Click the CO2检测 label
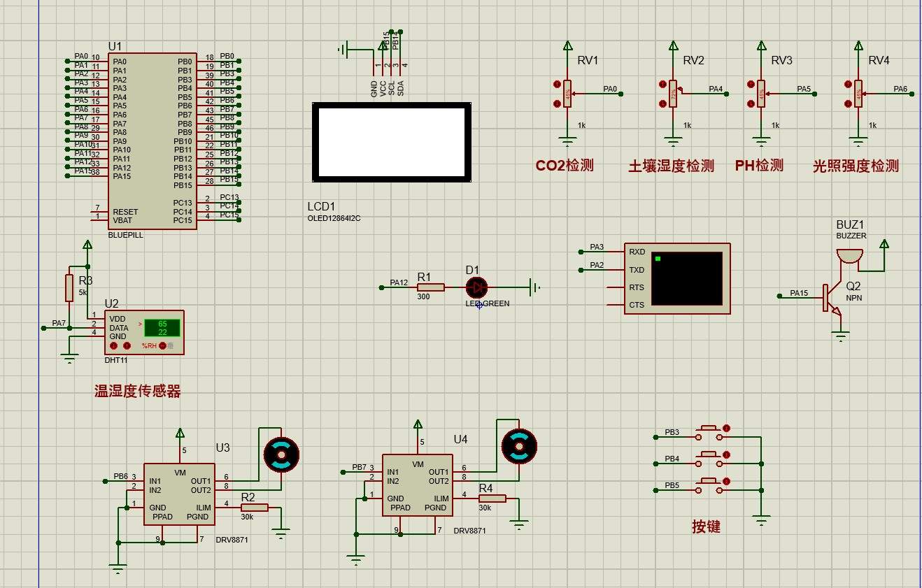This screenshot has width=922, height=588. pyautogui.click(x=565, y=166)
